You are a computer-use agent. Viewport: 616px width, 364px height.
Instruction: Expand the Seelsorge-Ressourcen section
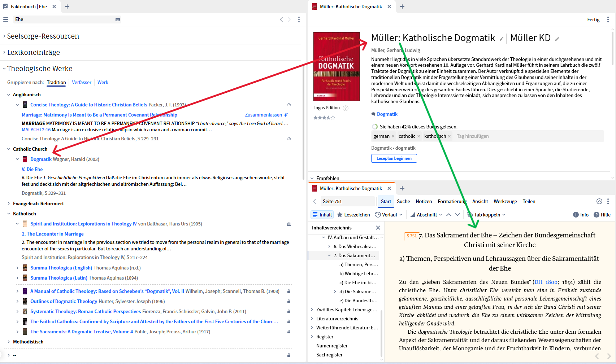tap(4, 36)
